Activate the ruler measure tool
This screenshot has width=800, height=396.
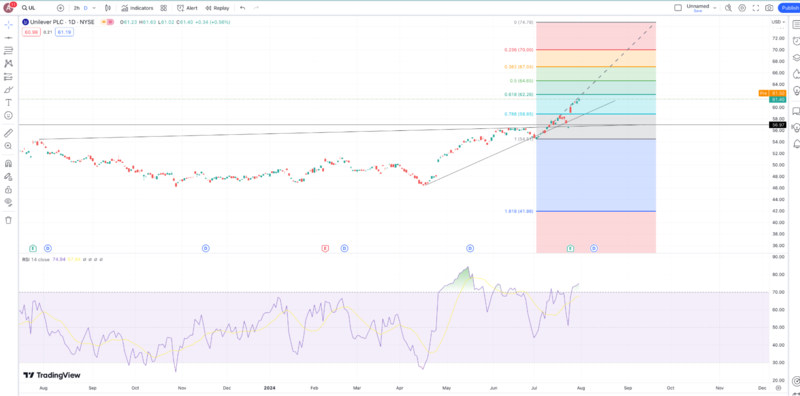[x=8, y=133]
